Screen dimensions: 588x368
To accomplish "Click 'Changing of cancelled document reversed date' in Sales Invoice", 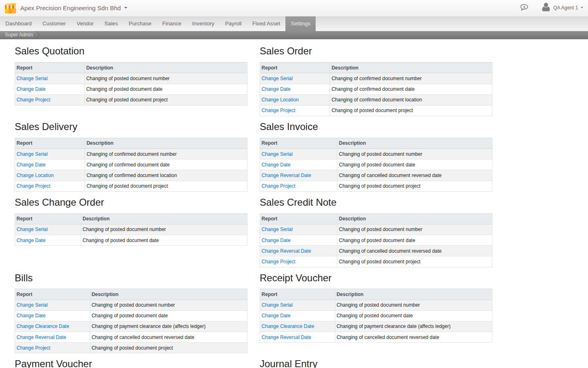I will click(390, 175).
